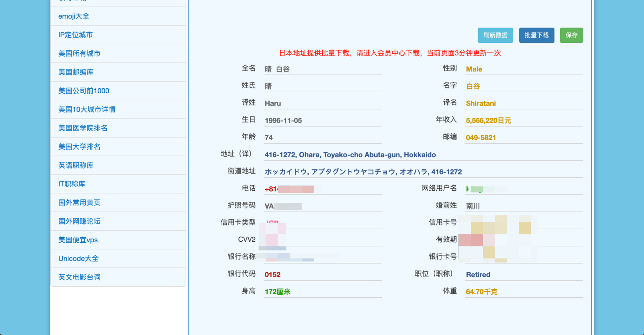查看「美国医学院排名」页面
This screenshot has width=644, height=335.
coord(83,128)
